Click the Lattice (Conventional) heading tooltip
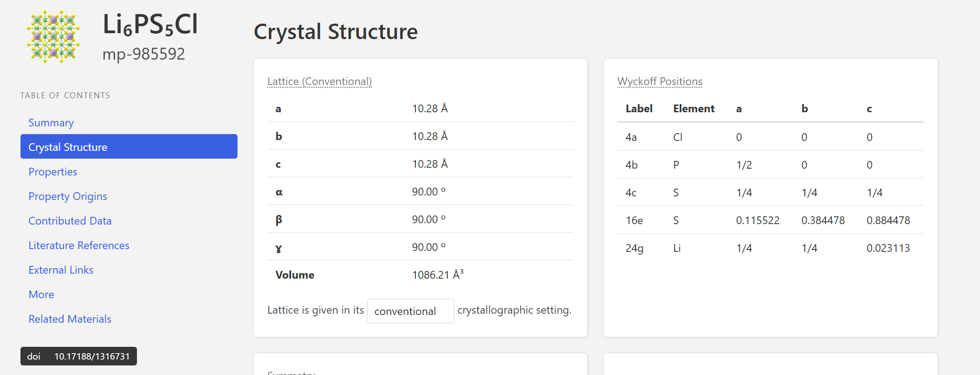This screenshot has height=375, width=980. pos(319,81)
